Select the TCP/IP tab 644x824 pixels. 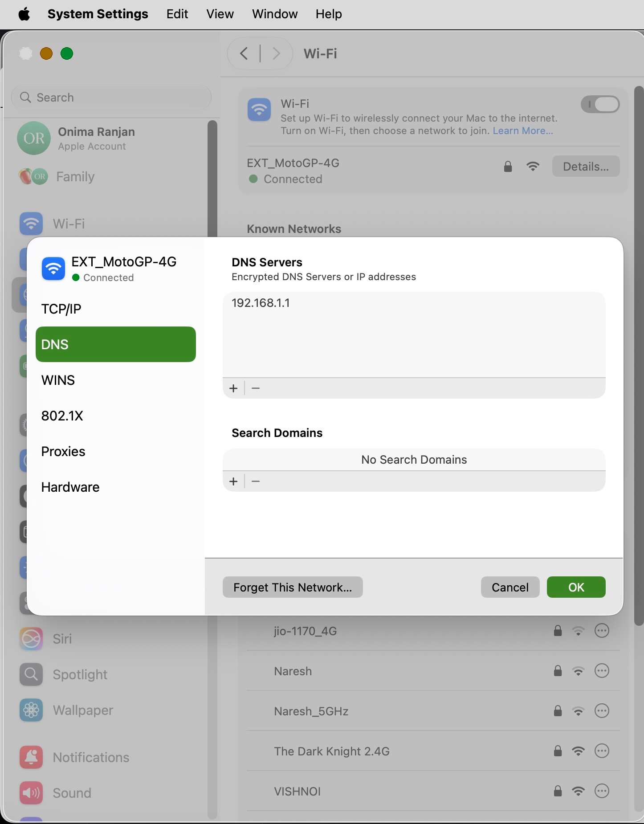[x=116, y=309]
